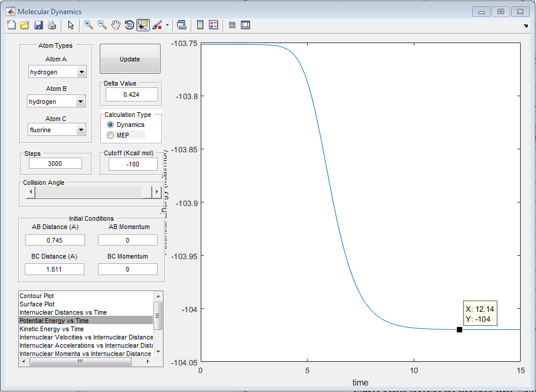Click the Brush data tool dropdown arrow
Screen dimensions: 536x392
click(x=167, y=25)
